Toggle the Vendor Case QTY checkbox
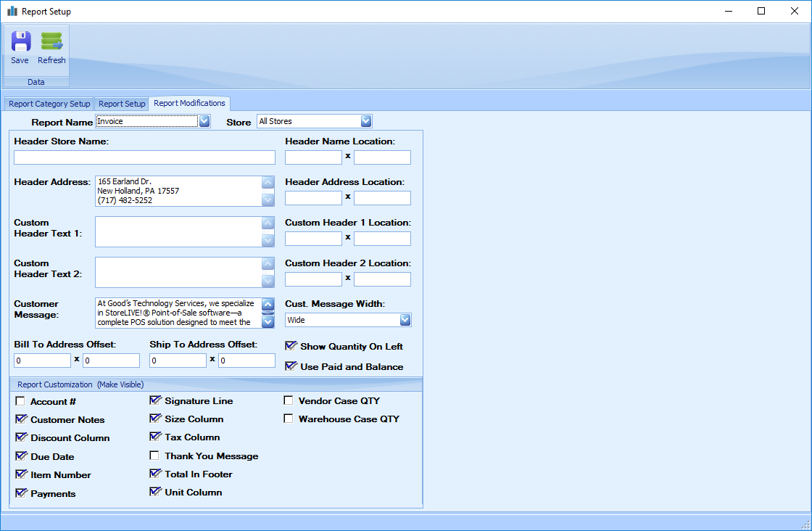 pyautogui.click(x=289, y=400)
